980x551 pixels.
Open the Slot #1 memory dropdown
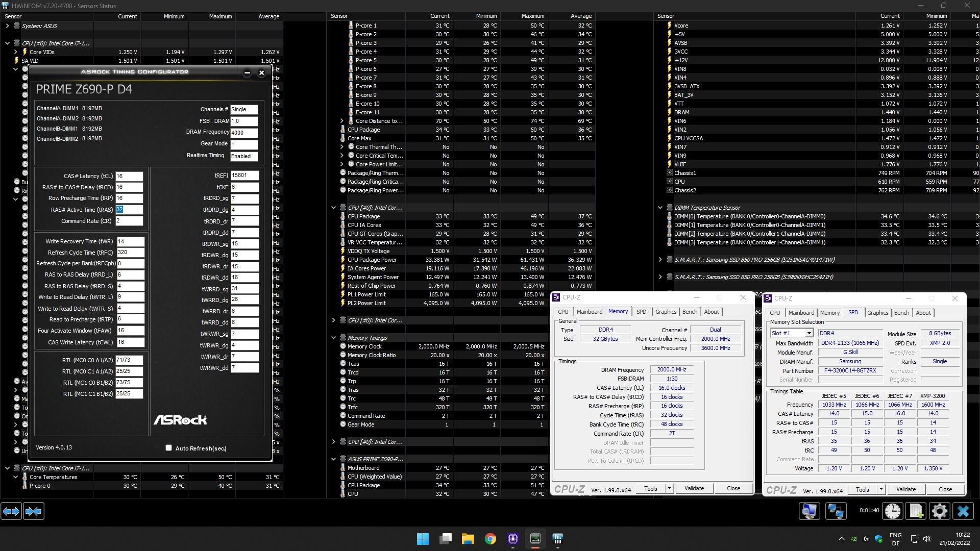pyautogui.click(x=809, y=333)
